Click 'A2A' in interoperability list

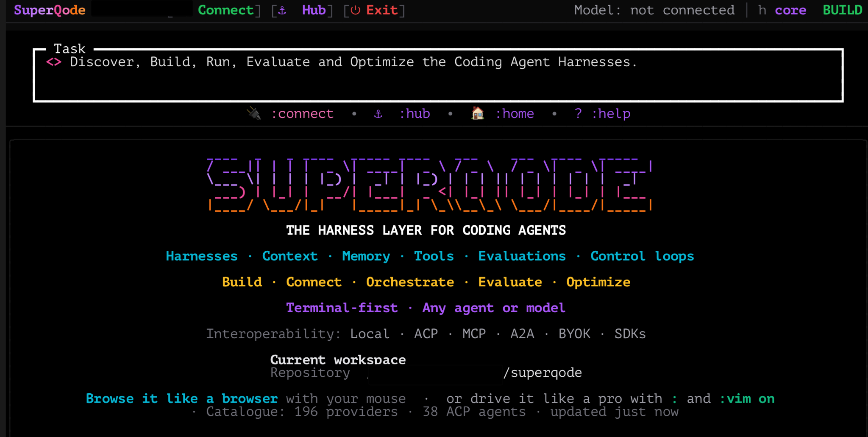pos(522,334)
